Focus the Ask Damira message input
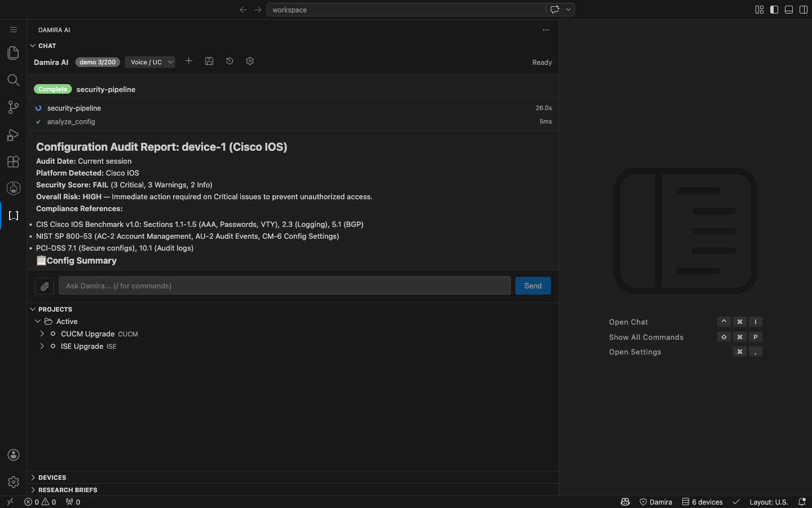The width and height of the screenshot is (812, 508). (285, 286)
